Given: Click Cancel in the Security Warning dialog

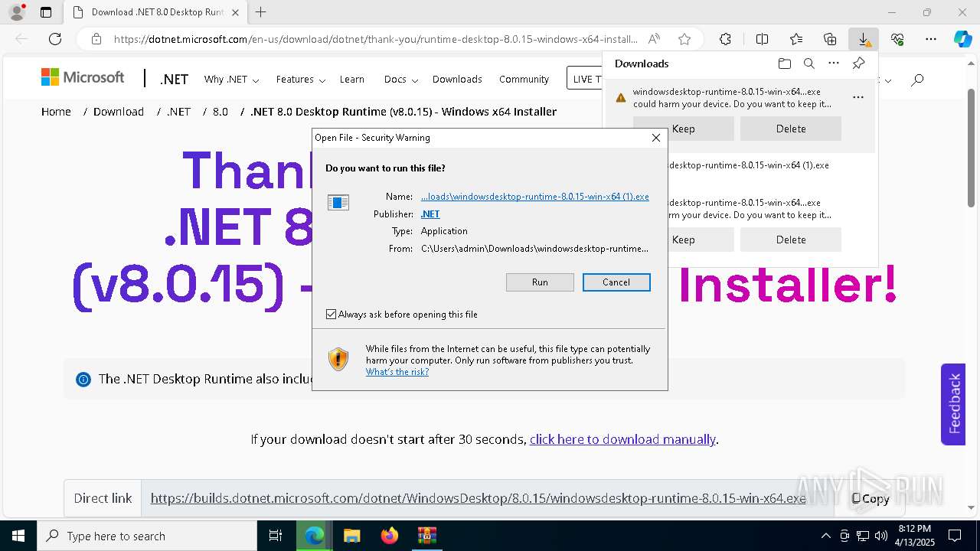Looking at the screenshot, I should click(x=616, y=282).
